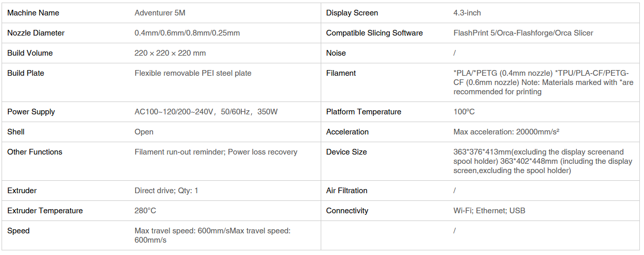Click the Shell row's Open value
644x255 pixels.
coord(144,132)
